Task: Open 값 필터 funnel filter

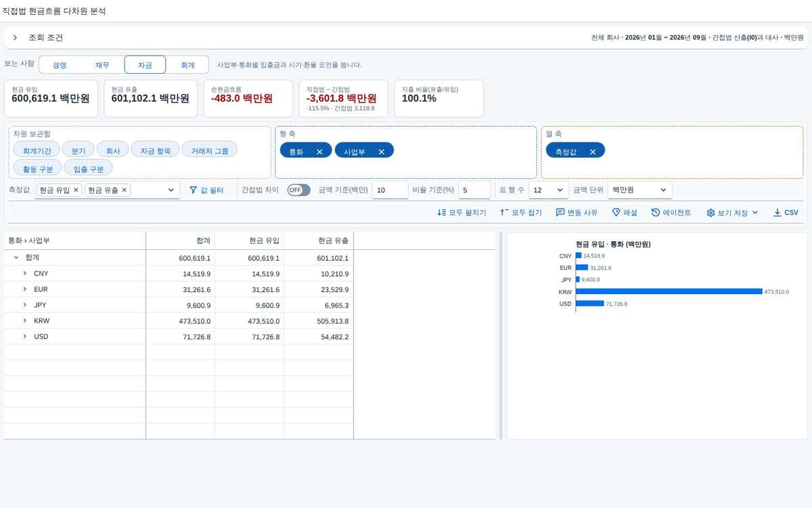Action: pos(193,190)
